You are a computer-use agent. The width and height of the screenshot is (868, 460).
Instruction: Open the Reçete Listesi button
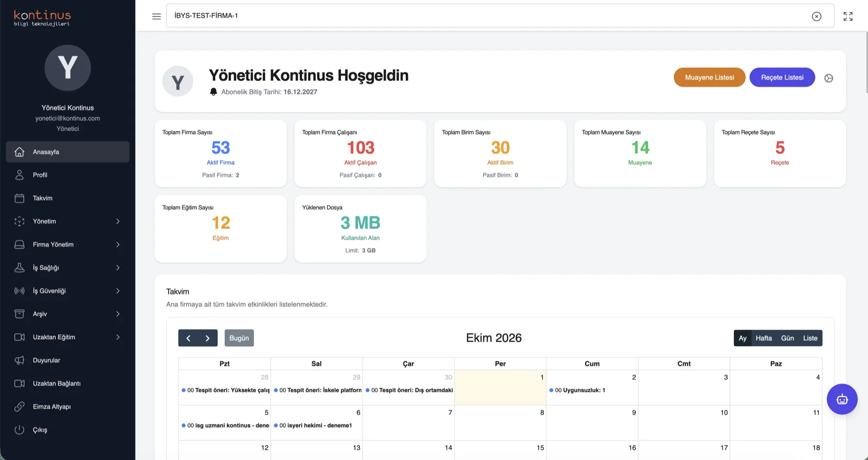click(x=782, y=78)
